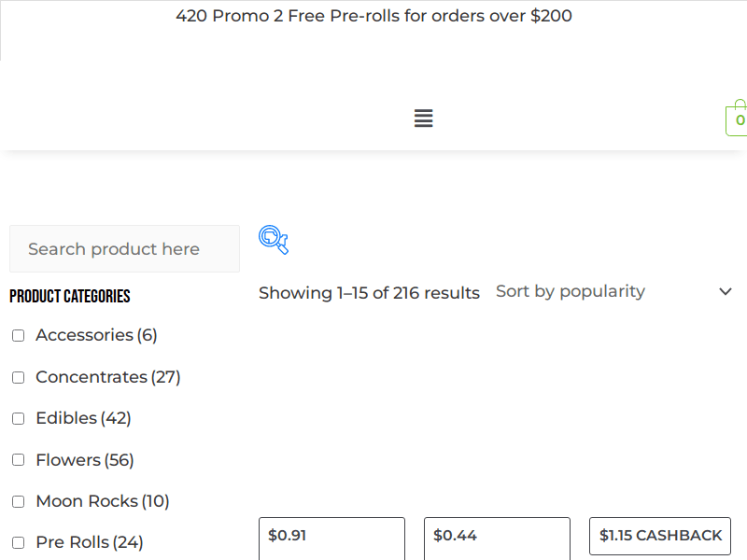
Task: Check the Pre Rolls checkbox
Action: coord(18,542)
